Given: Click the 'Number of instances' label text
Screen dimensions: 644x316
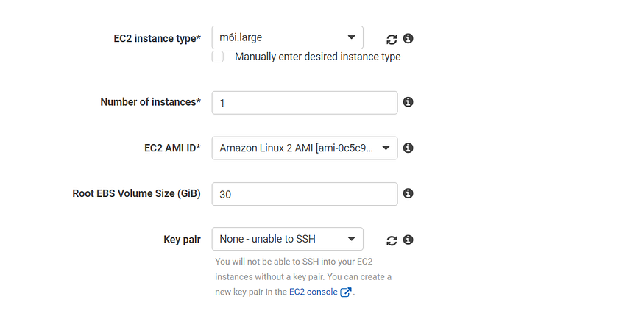Looking at the screenshot, I should point(150,102).
